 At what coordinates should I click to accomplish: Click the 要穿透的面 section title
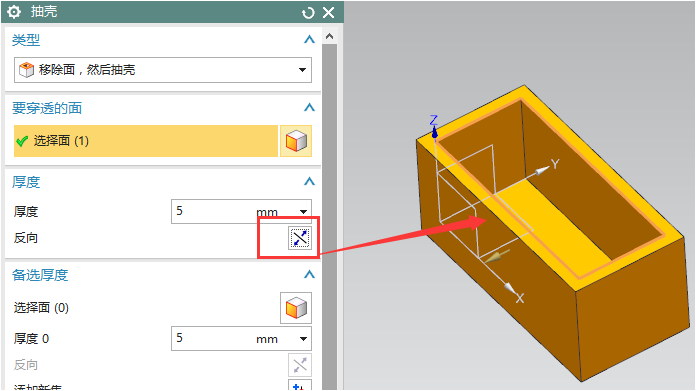tap(47, 108)
